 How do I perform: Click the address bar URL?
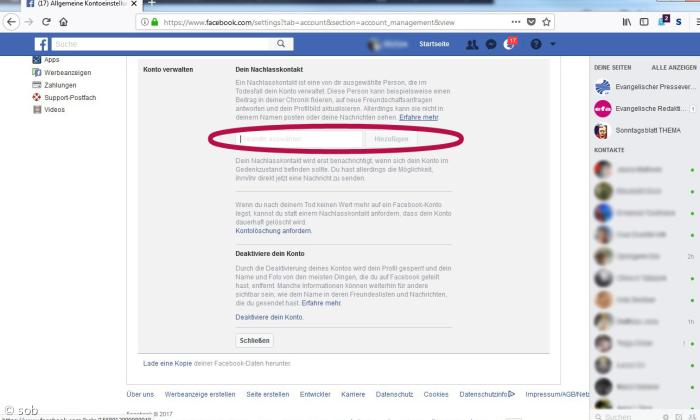click(x=309, y=22)
